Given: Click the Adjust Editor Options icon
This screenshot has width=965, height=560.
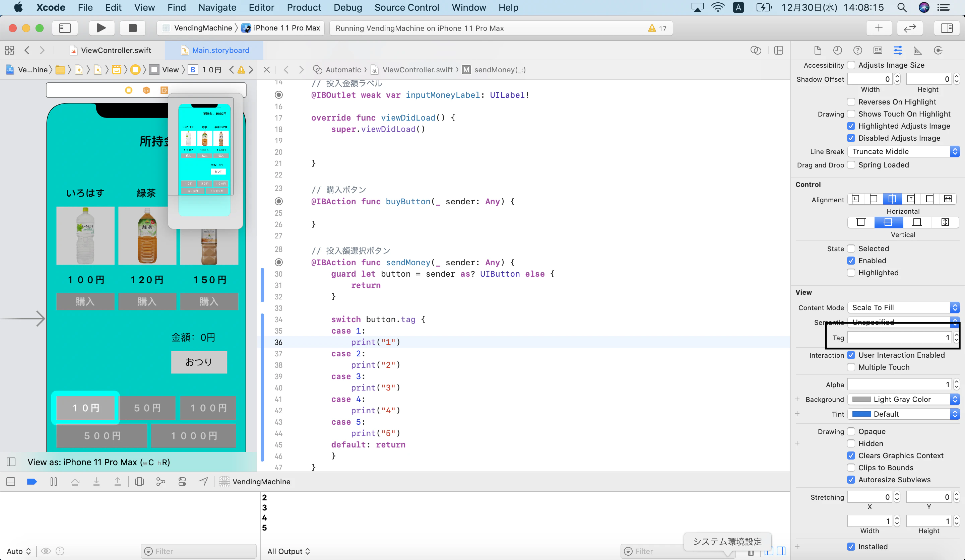Looking at the screenshot, I should point(756,50).
